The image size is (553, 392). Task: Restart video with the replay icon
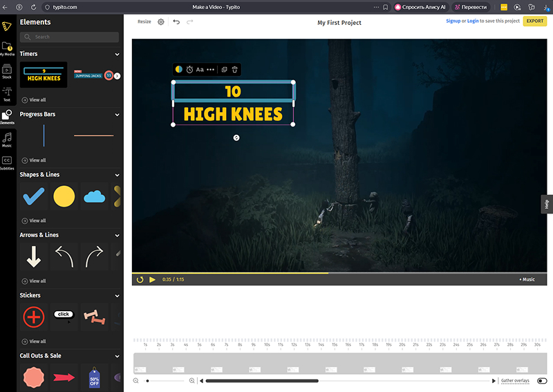click(140, 279)
